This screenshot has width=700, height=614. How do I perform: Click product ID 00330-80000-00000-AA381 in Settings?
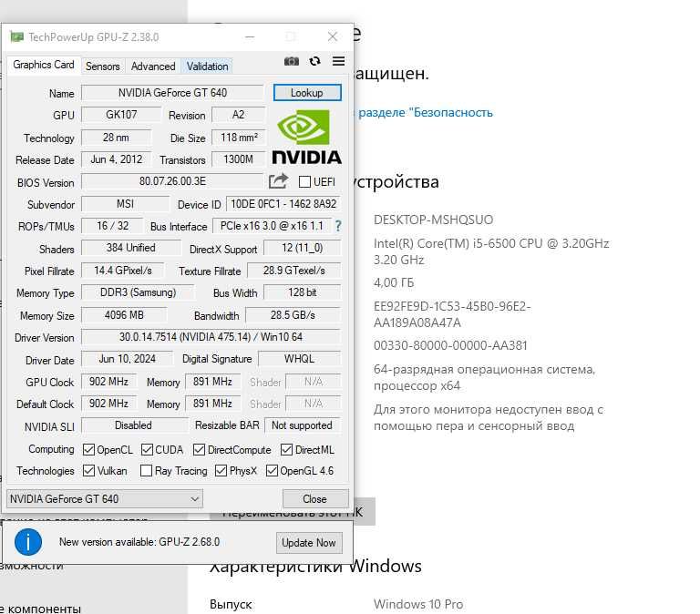pos(450,345)
